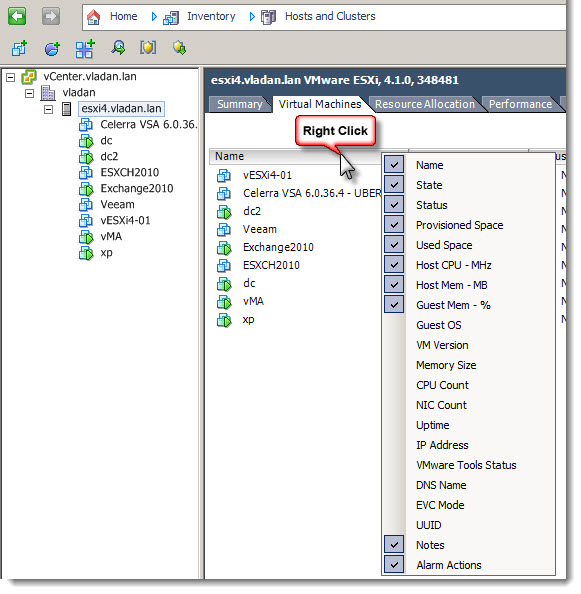
Task: Click the vMA VM icon in the tree
Action: click(86, 237)
